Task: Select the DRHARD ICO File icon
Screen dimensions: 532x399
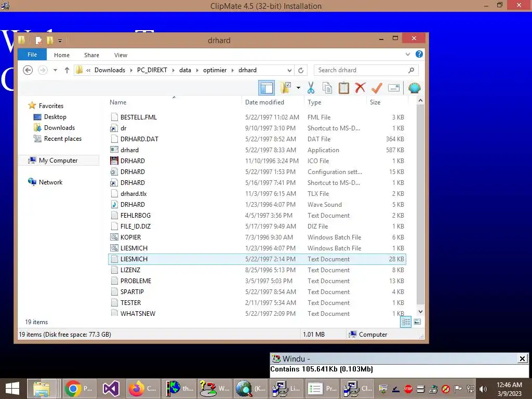Action: (114, 161)
